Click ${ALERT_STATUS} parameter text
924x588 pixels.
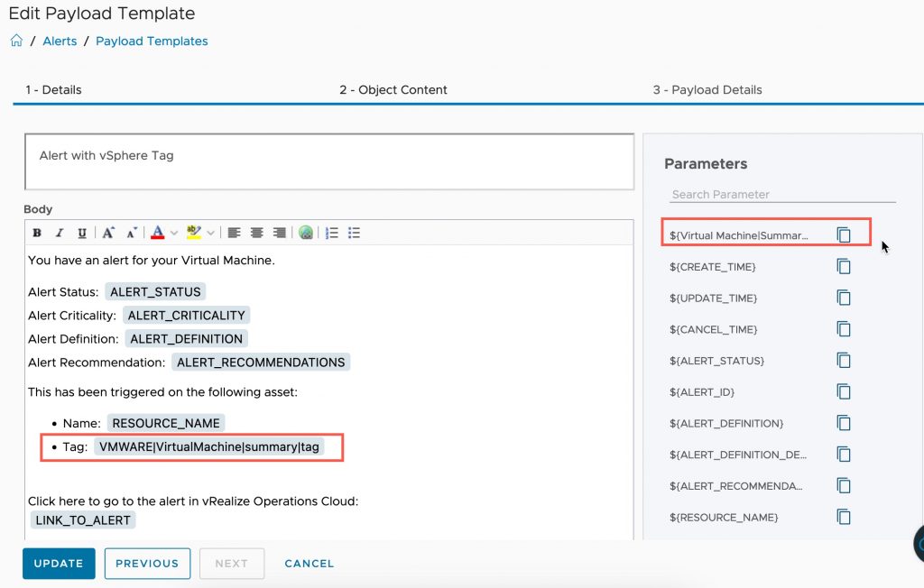point(716,361)
